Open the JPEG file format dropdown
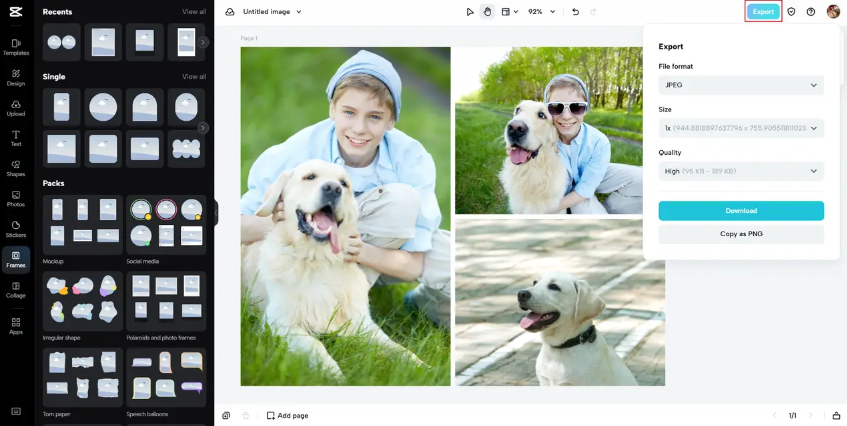The height and width of the screenshot is (426, 847). 741,85
